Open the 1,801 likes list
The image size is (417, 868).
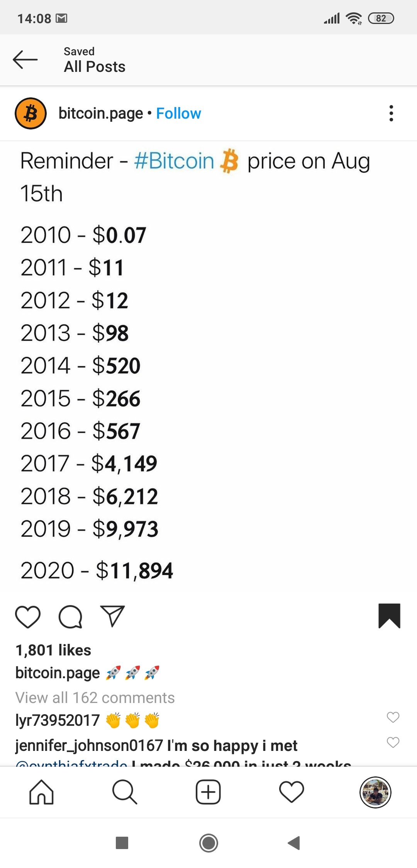coord(53,650)
